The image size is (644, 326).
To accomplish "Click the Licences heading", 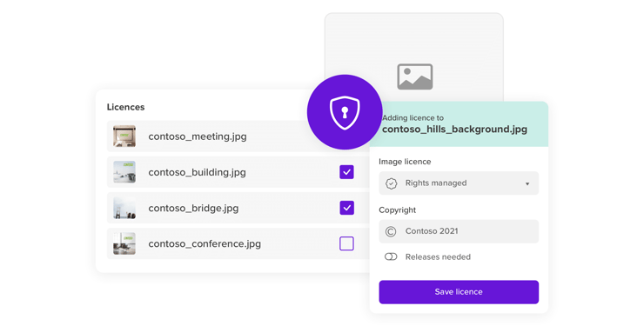I will (x=125, y=107).
